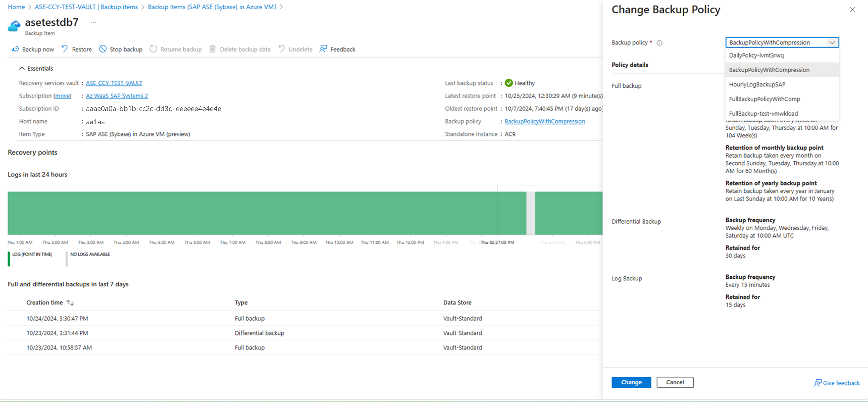Viewport: 868px width, 402px height.
Task: Click the Restore arrow icon
Action: pyautogui.click(x=65, y=49)
